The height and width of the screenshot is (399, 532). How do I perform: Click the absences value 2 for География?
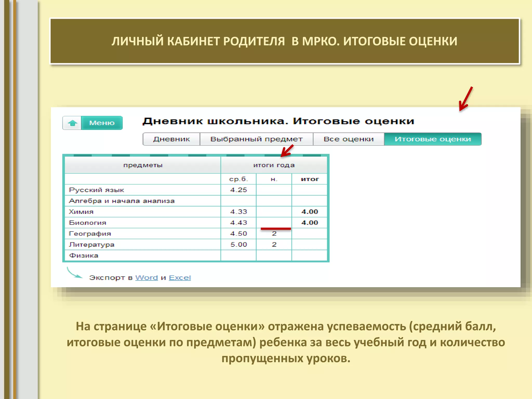pyautogui.click(x=274, y=234)
